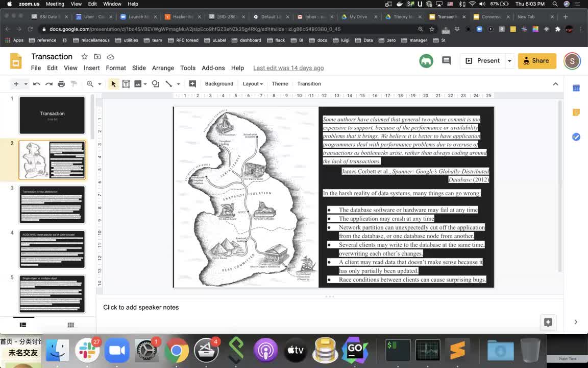Select slide 1 Transaction thumbnail
The height and width of the screenshot is (368, 588).
pos(52,115)
